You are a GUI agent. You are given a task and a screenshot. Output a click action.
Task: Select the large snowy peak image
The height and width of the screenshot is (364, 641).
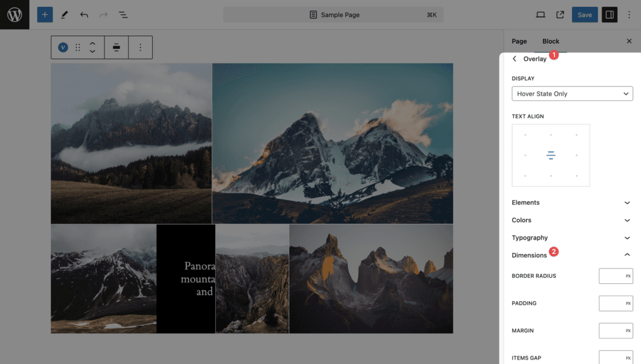(x=333, y=143)
